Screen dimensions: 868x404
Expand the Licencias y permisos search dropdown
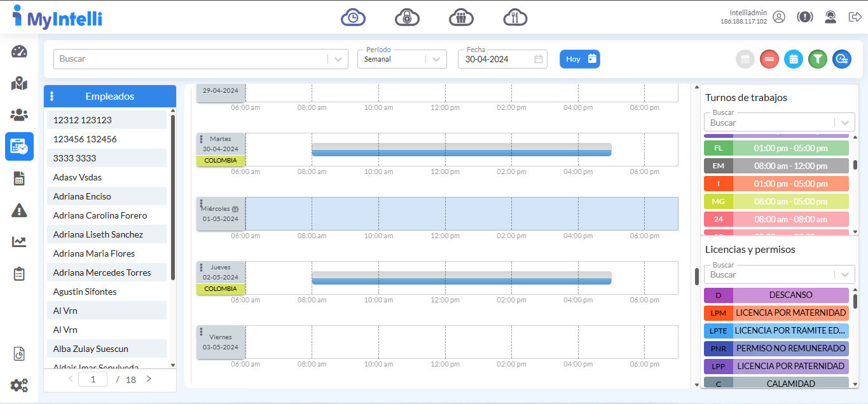pyautogui.click(x=844, y=274)
